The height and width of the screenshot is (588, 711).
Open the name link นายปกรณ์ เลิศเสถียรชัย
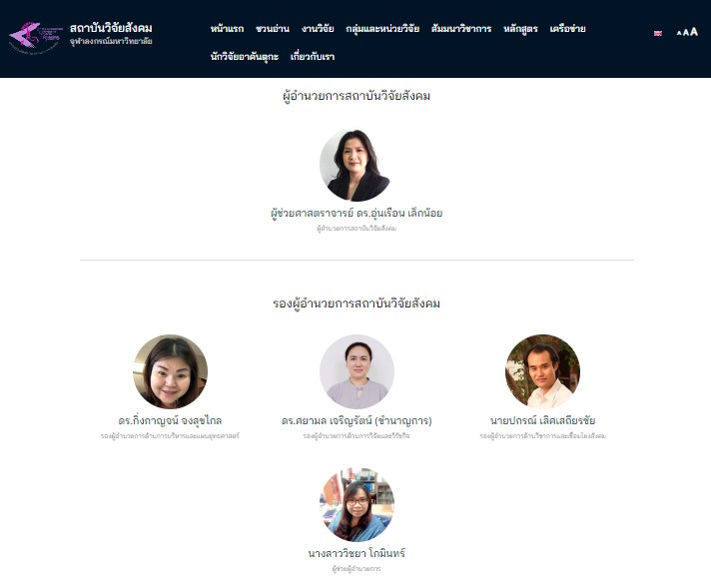point(542,420)
